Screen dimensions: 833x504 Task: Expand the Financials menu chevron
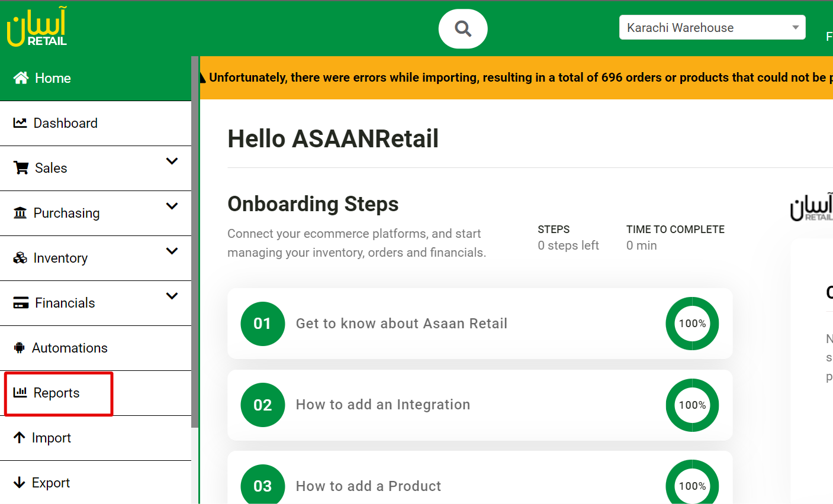point(172,296)
